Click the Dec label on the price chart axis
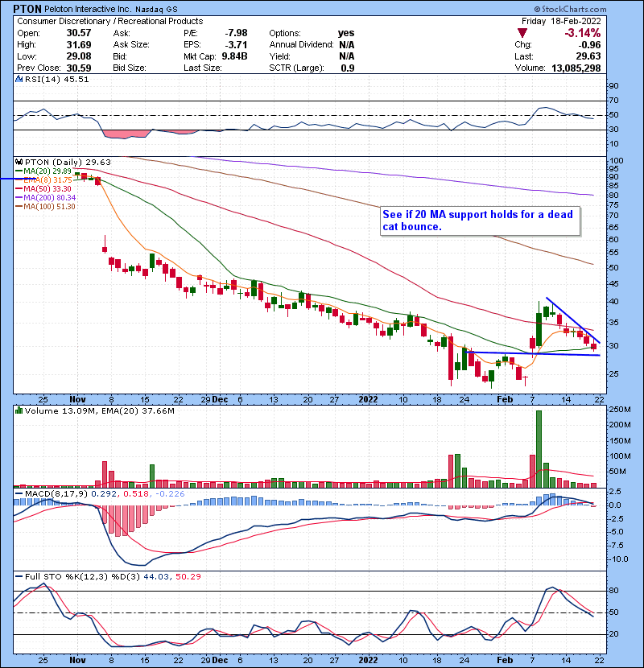 (220, 399)
